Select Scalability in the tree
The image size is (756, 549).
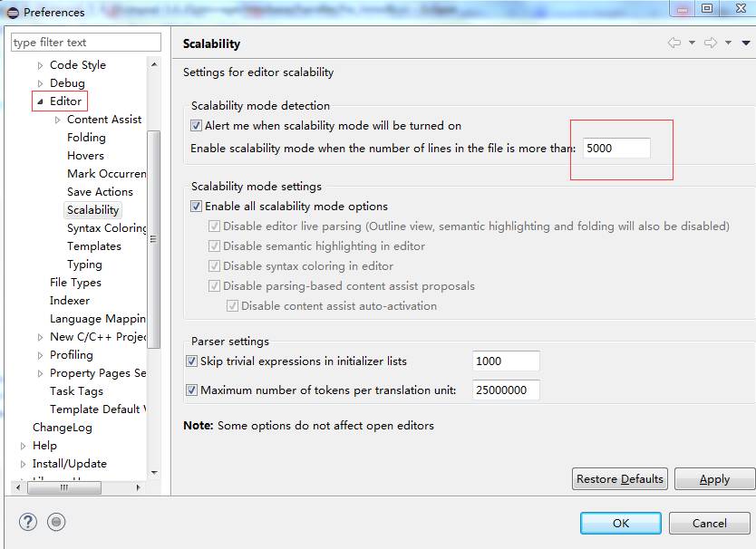pyautogui.click(x=92, y=210)
